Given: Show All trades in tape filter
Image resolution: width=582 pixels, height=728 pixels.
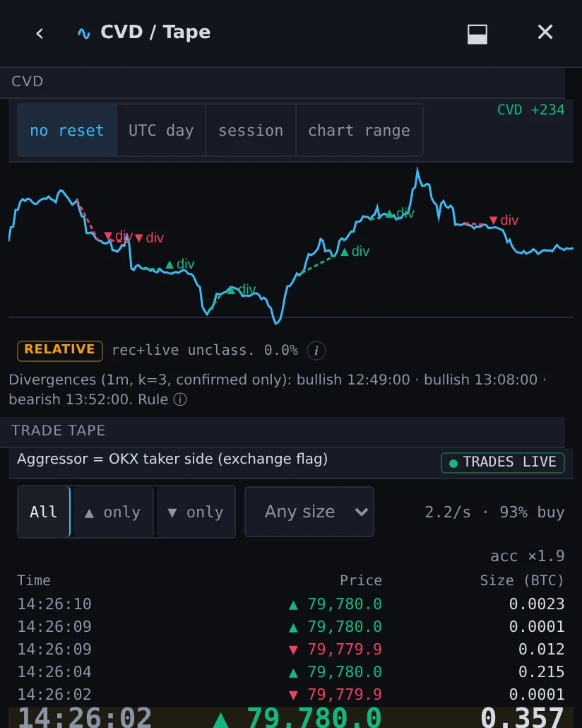Looking at the screenshot, I should pyautogui.click(x=44, y=512).
